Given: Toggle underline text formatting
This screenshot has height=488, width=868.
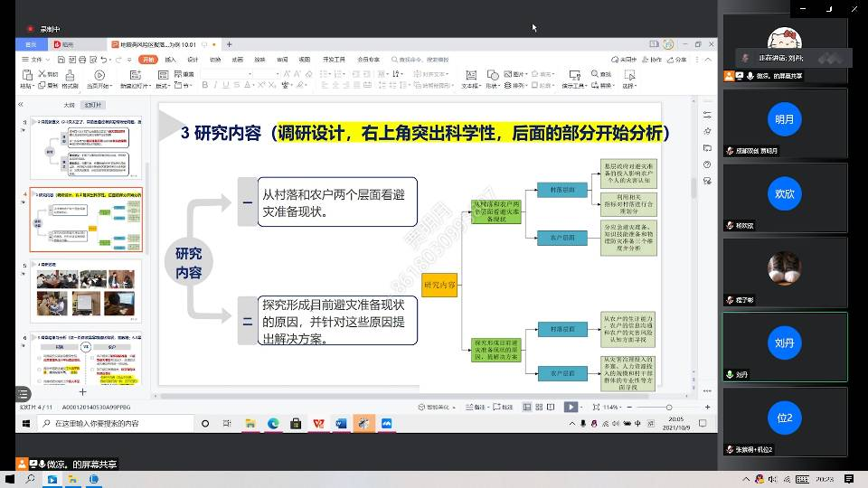Looking at the screenshot, I should pyautogui.click(x=229, y=85).
